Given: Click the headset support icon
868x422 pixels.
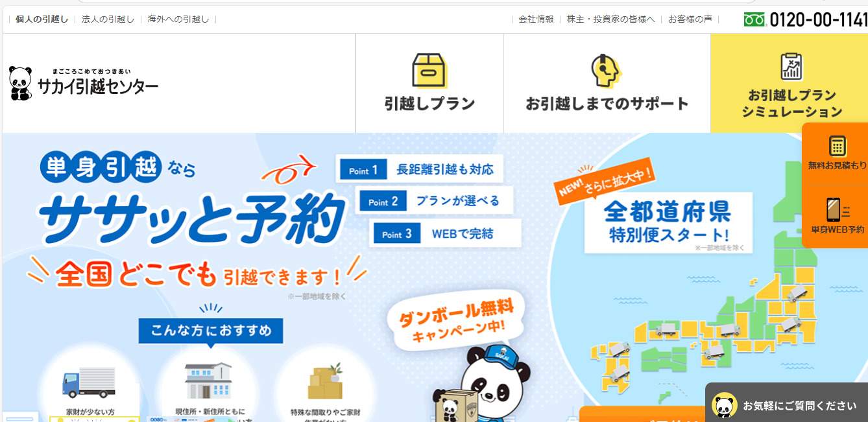Looking at the screenshot, I should 605,71.
